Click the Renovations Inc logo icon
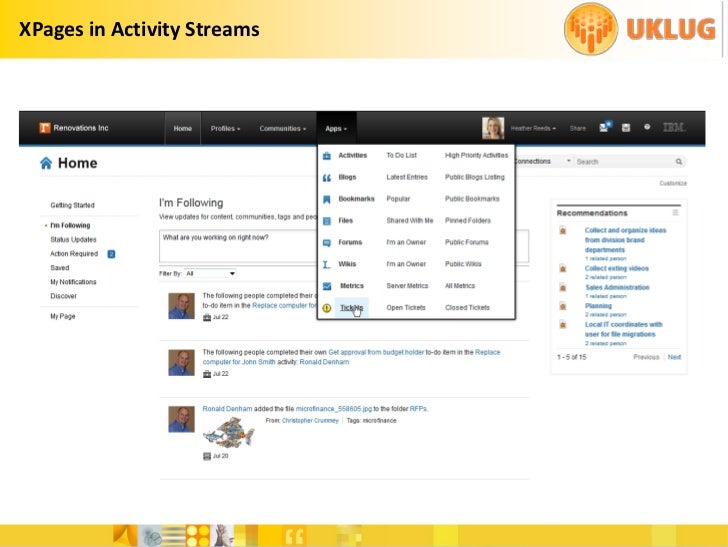 (45, 128)
